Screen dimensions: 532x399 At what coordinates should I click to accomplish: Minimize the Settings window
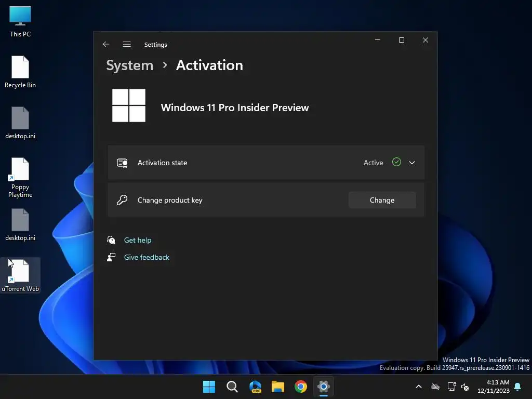pos(378,40)
